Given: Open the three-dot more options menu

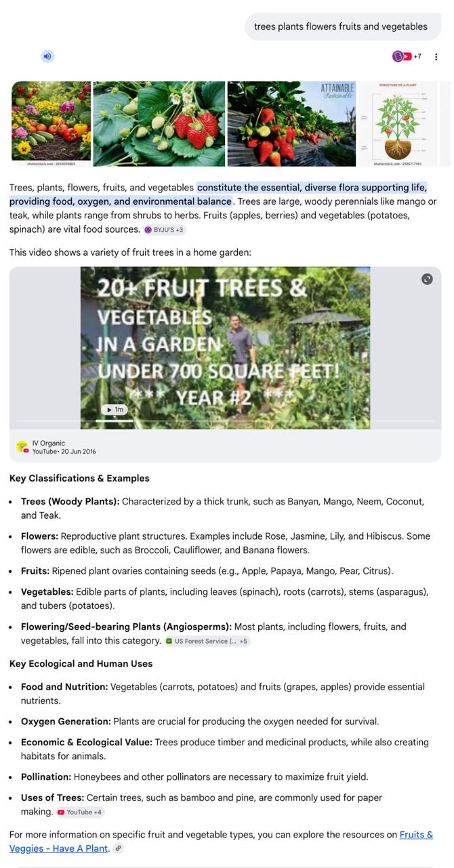Looking at the screenshot, I should point(436,56).
